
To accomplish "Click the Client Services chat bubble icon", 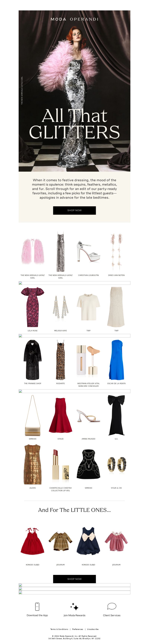I will (x=112, y=606).
